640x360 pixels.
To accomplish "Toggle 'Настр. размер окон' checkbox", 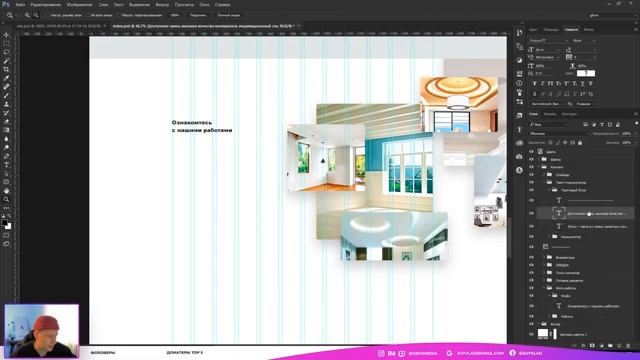I will (47, 15).
